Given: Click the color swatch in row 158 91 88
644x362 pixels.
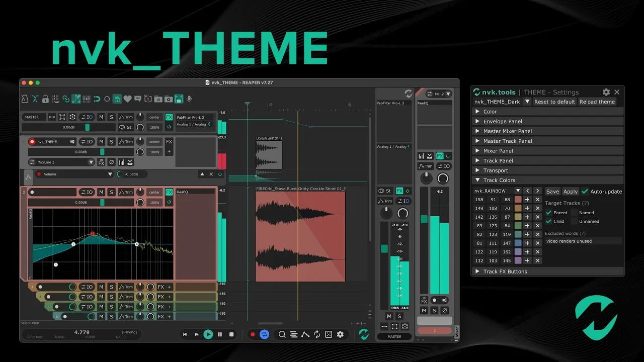Looking at the screenshot, I should point(518,200).
